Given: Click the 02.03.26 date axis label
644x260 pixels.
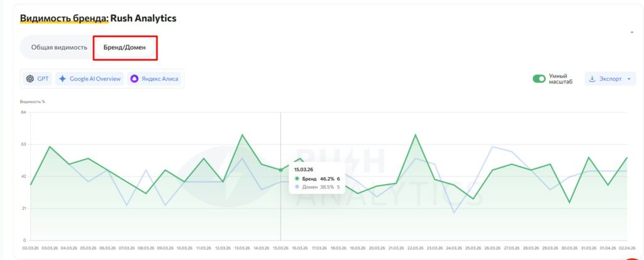Looking at the screenshot, I should click(x=30, y=248).
